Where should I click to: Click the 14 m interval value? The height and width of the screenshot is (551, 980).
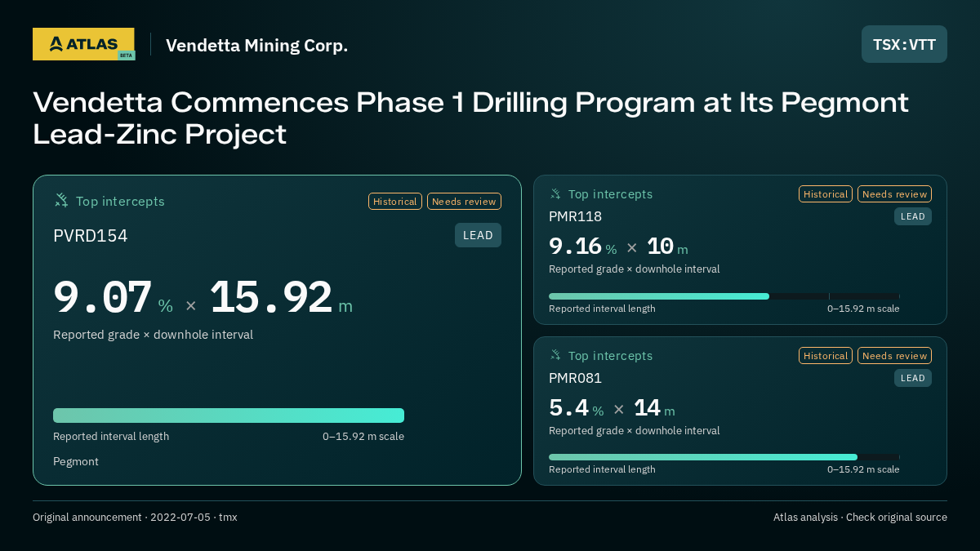[x=655, y=408]
